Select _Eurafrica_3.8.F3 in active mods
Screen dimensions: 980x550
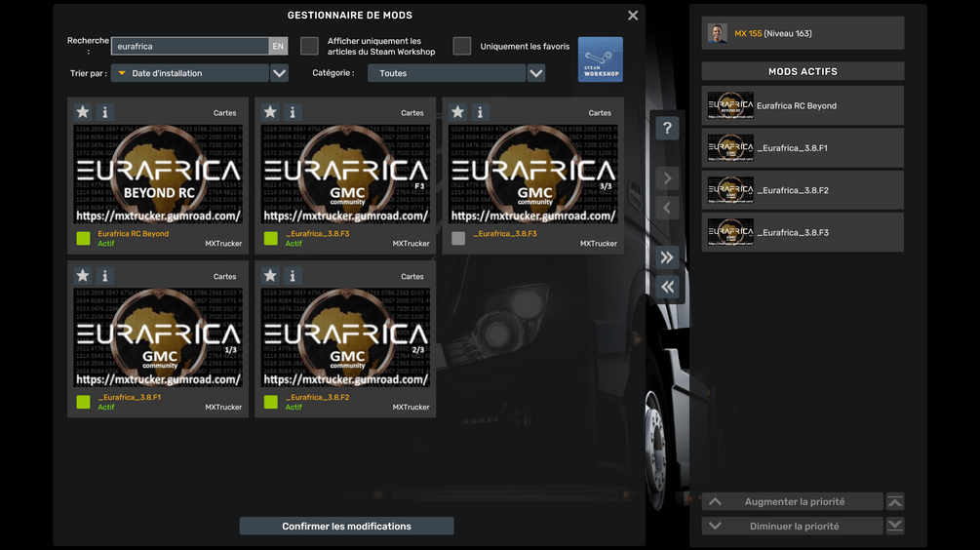click(803, 232)
